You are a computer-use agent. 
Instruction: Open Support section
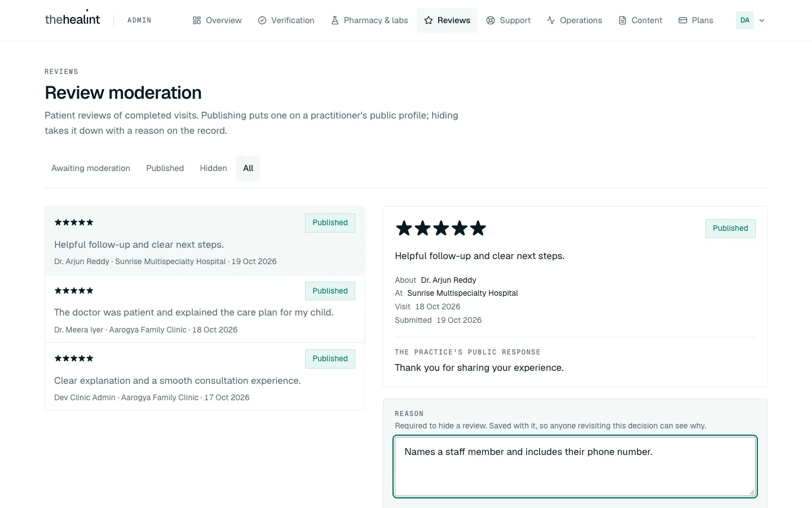click(x=515, y=20)
